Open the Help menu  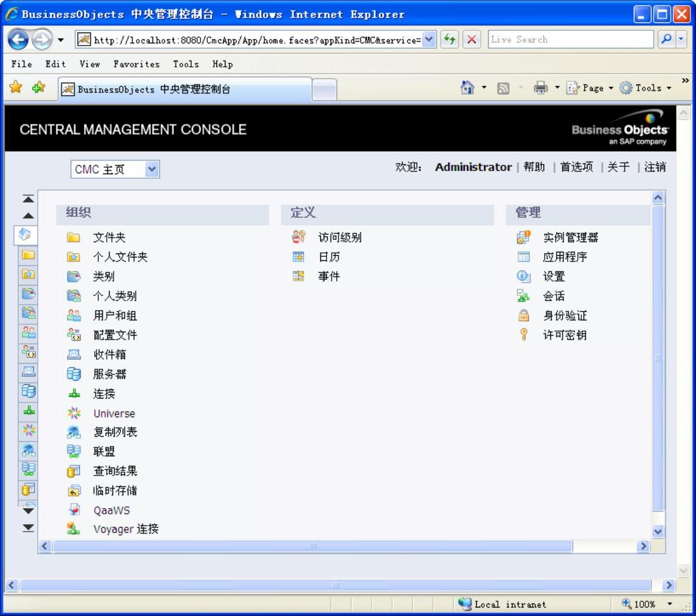[x=223, y=64]
